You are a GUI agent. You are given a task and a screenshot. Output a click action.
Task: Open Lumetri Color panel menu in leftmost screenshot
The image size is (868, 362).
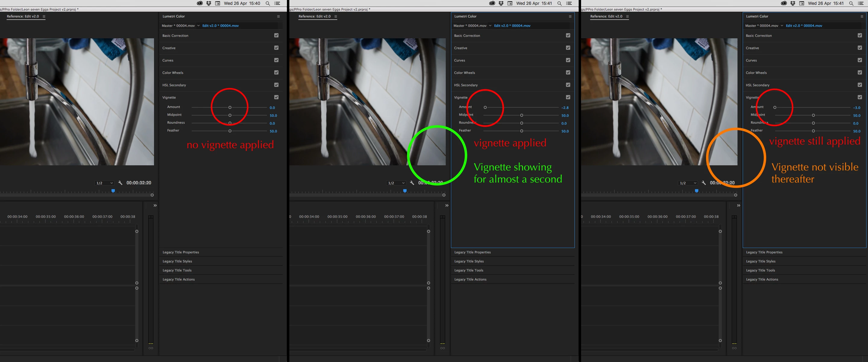pos(278,16)
